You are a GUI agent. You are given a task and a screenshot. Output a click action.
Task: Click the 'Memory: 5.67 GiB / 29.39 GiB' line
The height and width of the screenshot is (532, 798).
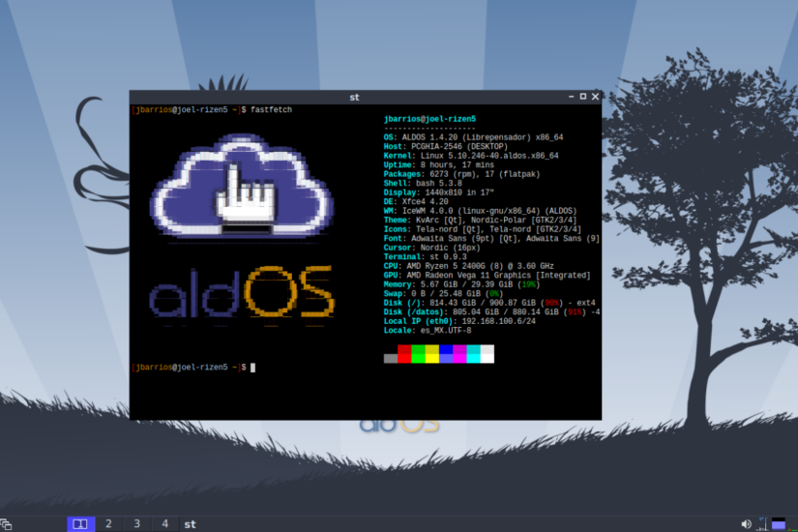461,284
